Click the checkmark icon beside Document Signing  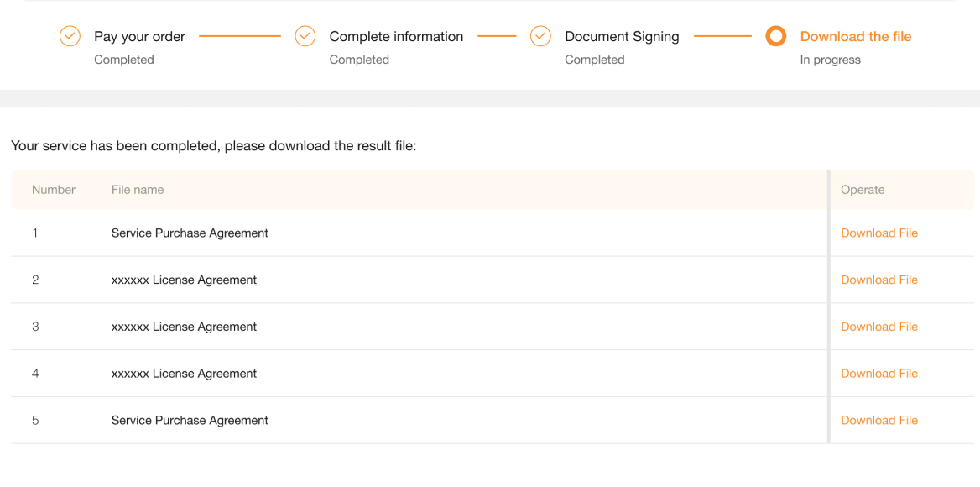pyautogui.click(x=540, y=36)
